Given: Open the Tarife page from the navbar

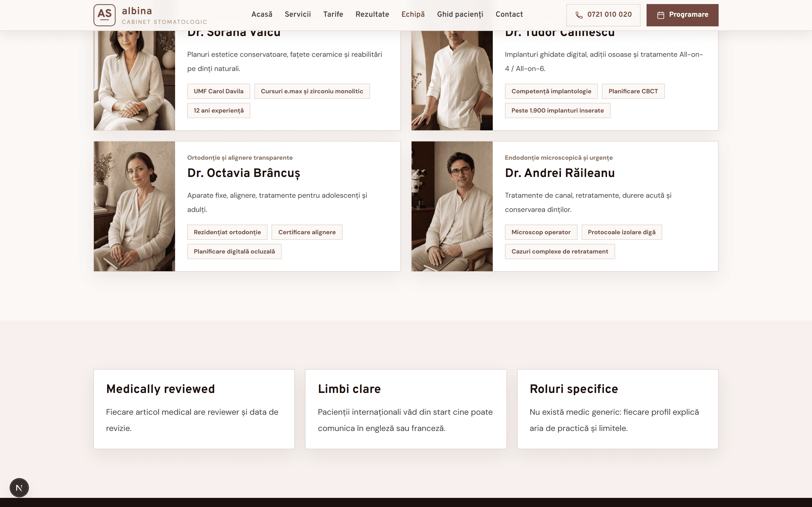Looking at the screenshot, I should point(333,14).
